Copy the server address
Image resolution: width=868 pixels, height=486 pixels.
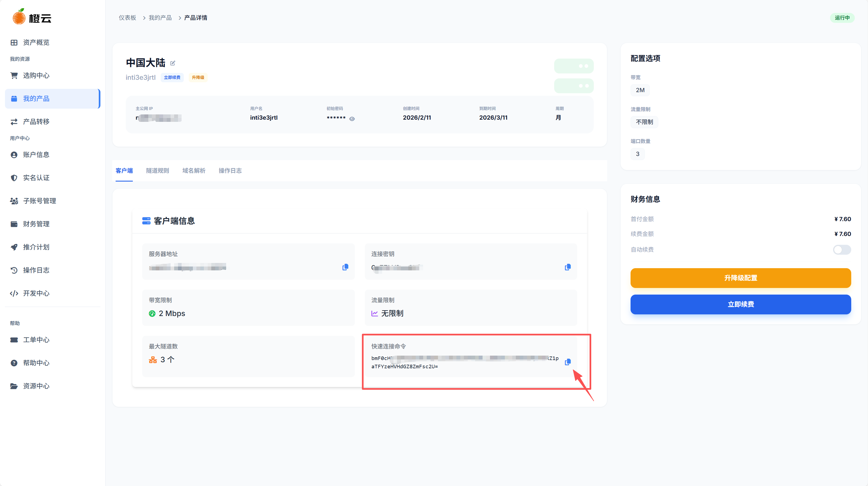click(x=345, y=267)
